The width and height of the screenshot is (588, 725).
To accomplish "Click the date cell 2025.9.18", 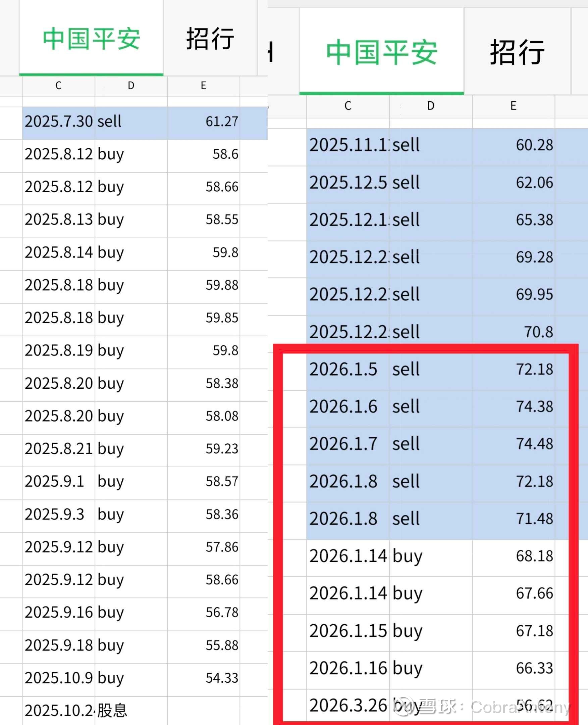I will [x=59, y=647].
